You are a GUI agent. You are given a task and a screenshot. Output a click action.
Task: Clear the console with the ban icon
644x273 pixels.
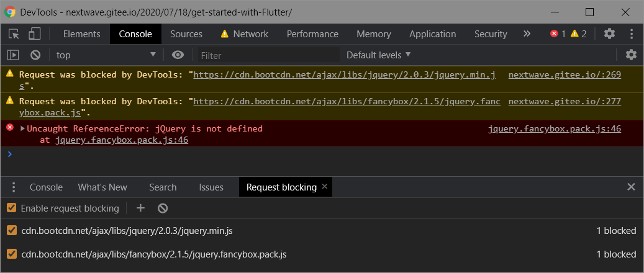click(35, 55)
